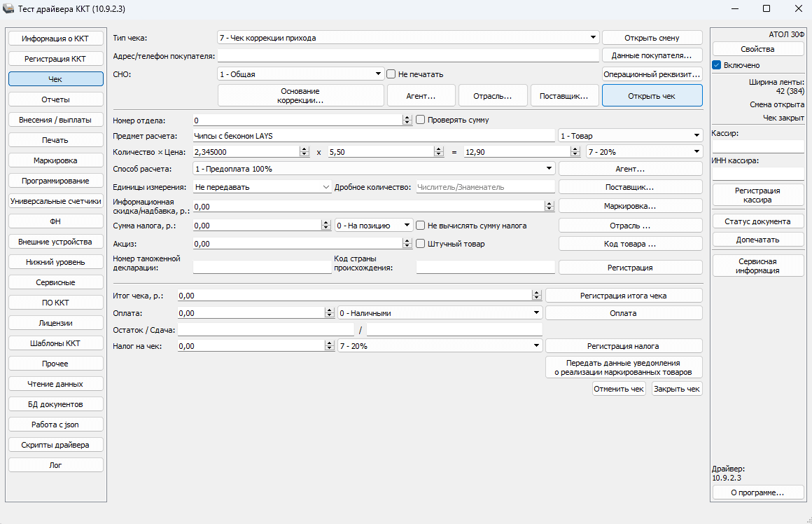Enable the Не печатать checkbox
Viewport: 812px width, 524px height.
pyautogui.click(x=392, y=74)
